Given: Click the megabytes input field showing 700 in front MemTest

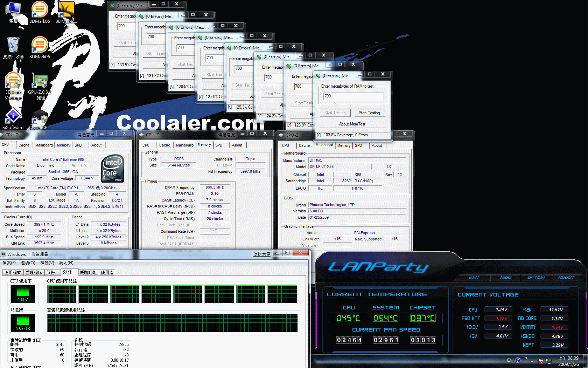Looking at the screenshot, I should pos(353,96).
